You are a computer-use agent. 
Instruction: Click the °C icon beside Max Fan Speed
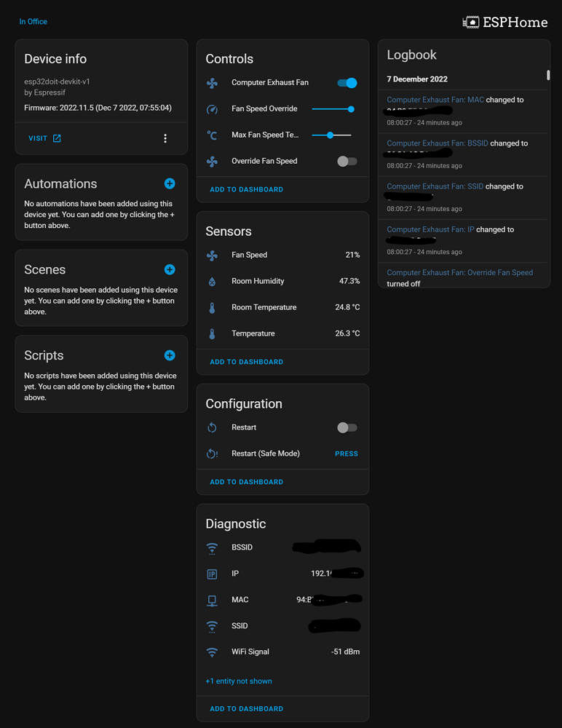coord(211,135)
